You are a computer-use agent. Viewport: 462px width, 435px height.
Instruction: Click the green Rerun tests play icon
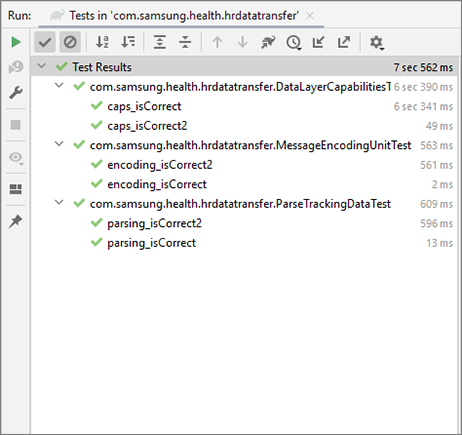click(16, 42)
